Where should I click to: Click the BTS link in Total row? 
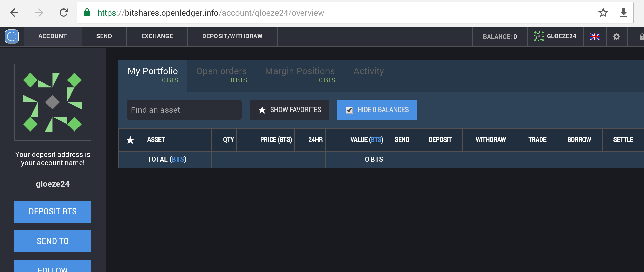[x=178, y=159]
